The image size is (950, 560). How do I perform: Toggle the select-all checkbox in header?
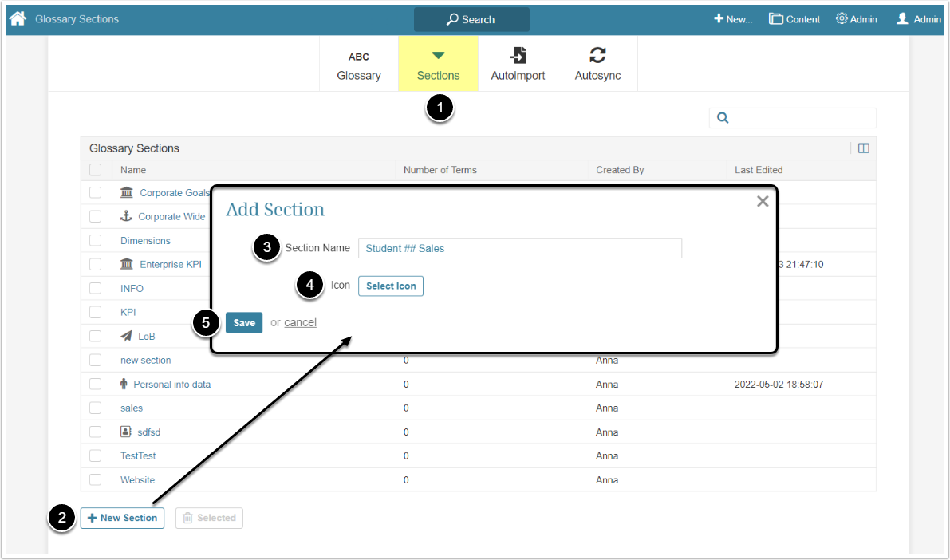[95, 170]
